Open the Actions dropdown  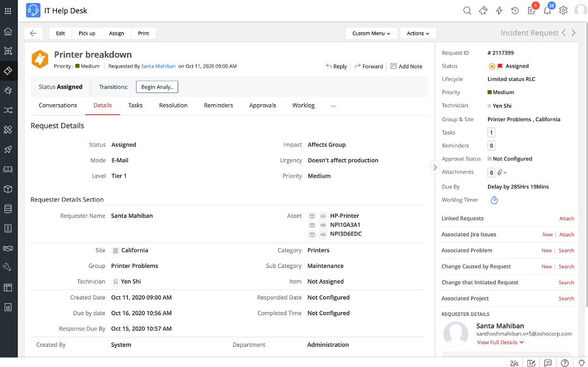418,33
